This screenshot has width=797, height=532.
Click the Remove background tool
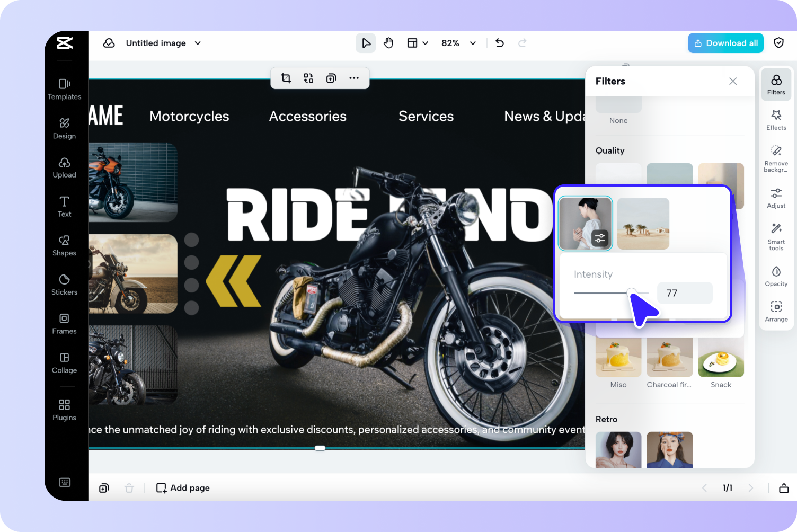coord(776,157)
